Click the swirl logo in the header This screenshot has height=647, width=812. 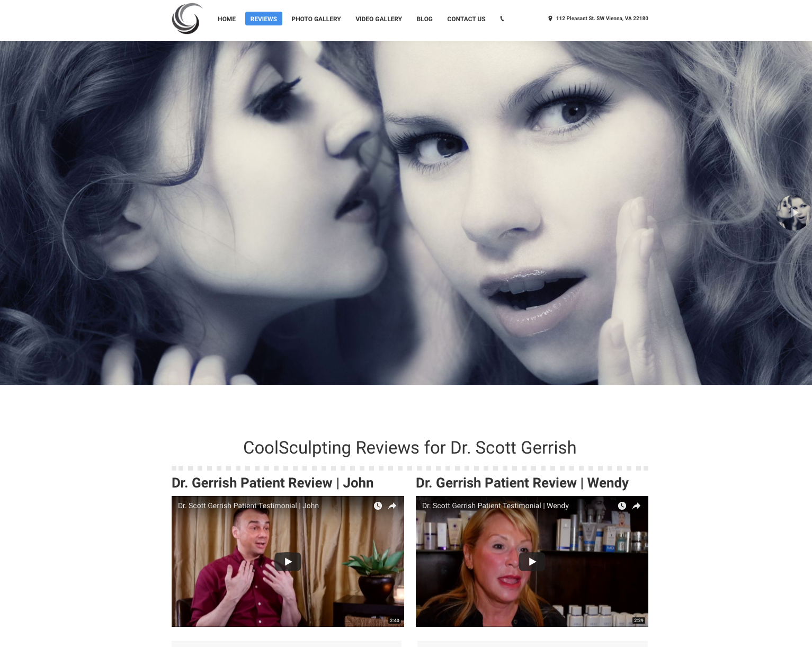188,19
